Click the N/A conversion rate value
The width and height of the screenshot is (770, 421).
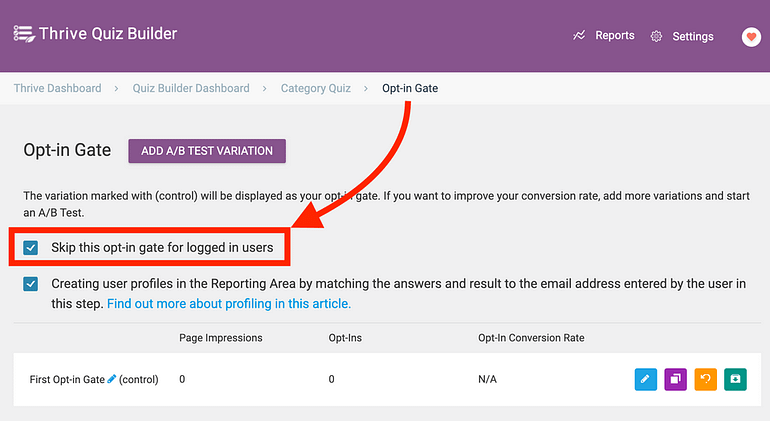(x=487, y=379)
